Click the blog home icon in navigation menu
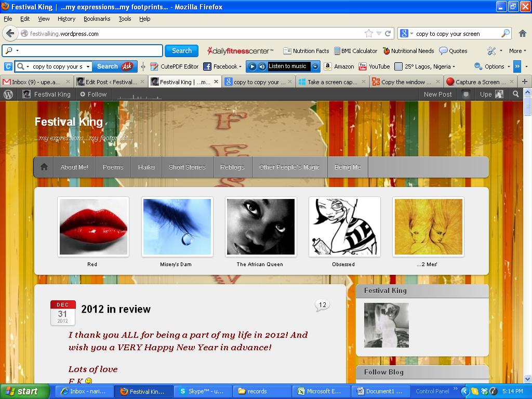The width and height of the screenshot is (532, 399). point(44,167)
